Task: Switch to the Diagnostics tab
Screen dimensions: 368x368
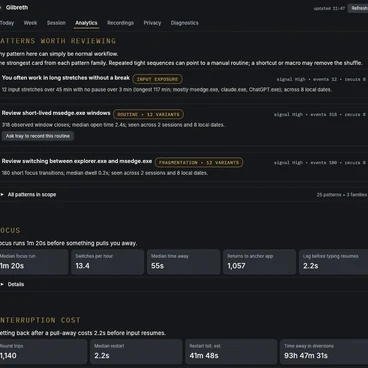Action: coord(185,23)
